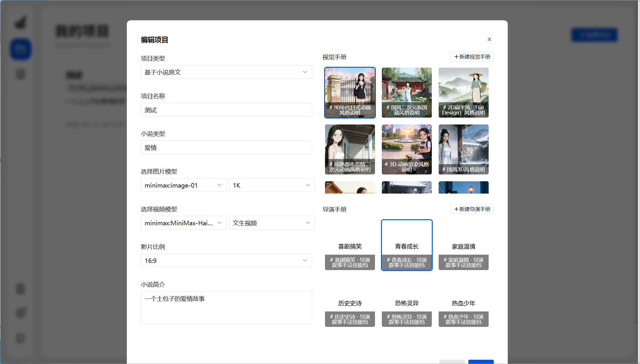Close the 编辑项目 dialog with X icon
The height and width of the screenshot is (364, 640).
click(489, 39)
